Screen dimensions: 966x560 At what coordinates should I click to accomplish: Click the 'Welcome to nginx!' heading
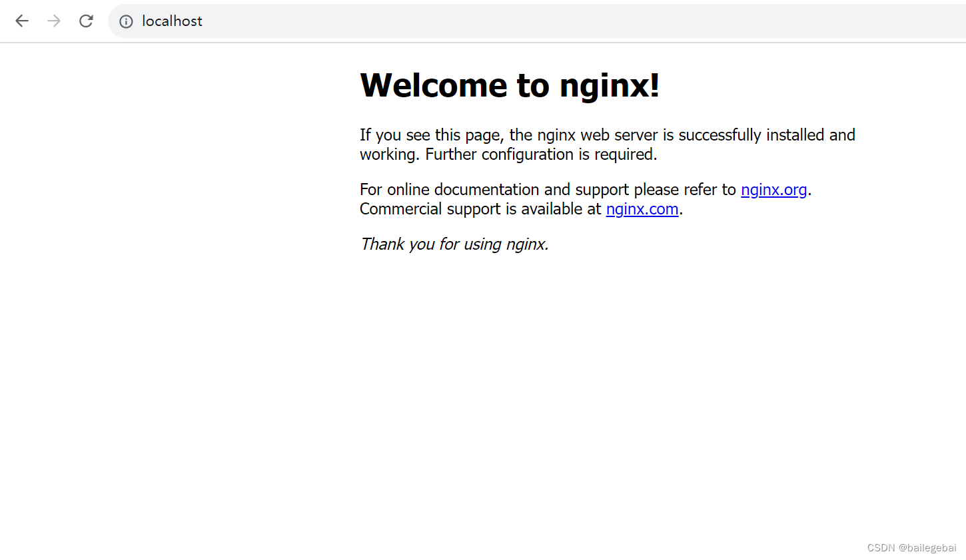click(510, 85)
